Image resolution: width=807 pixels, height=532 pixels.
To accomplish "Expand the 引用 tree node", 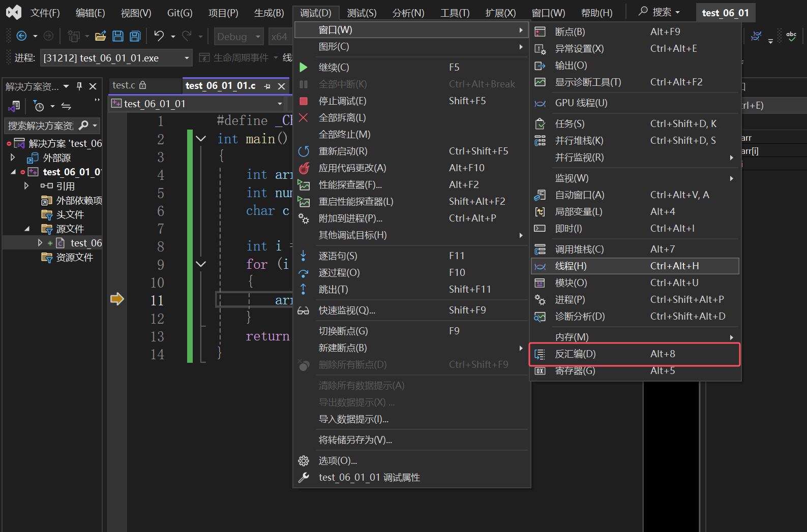I will (x=26, y=186).
